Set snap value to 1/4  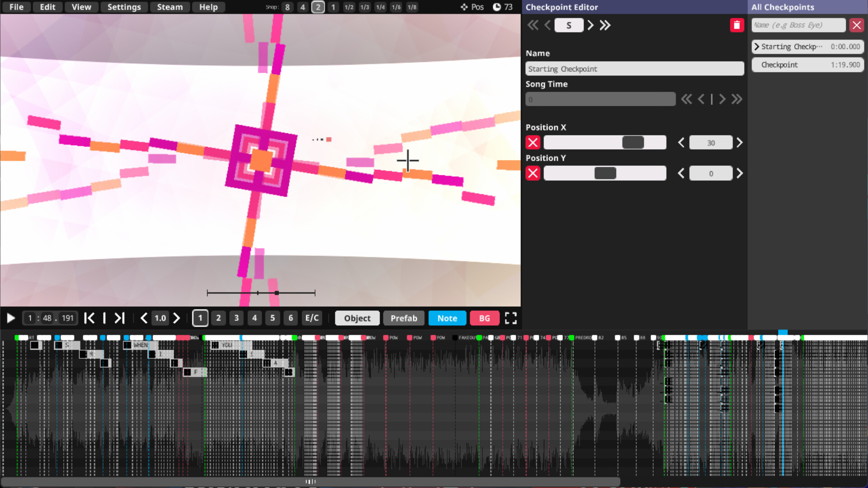(381, 7)
